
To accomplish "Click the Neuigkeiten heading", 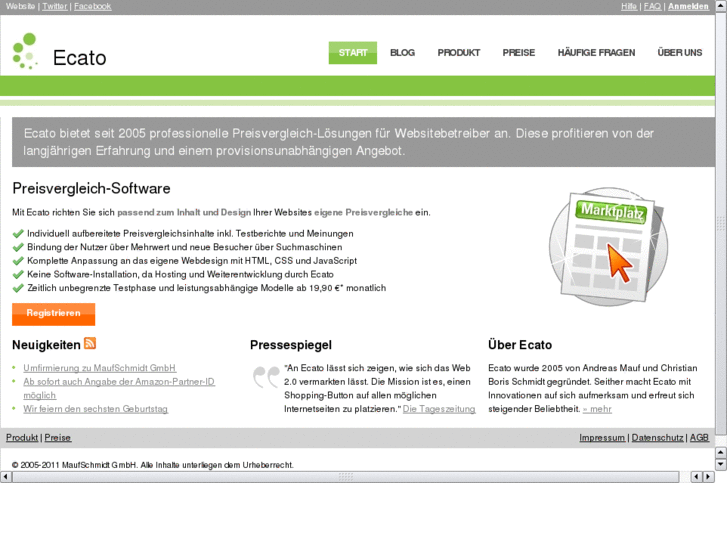I will [x=46, y=345].
